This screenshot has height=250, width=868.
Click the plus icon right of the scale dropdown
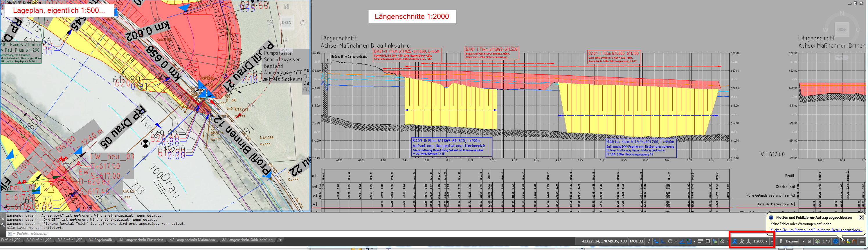(x=772, y=241)
